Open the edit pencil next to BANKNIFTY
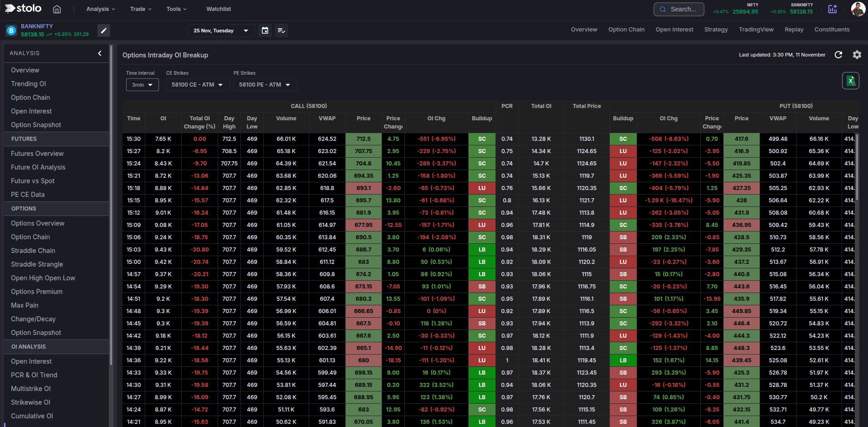Screen dimensions: 868x427 104,30
